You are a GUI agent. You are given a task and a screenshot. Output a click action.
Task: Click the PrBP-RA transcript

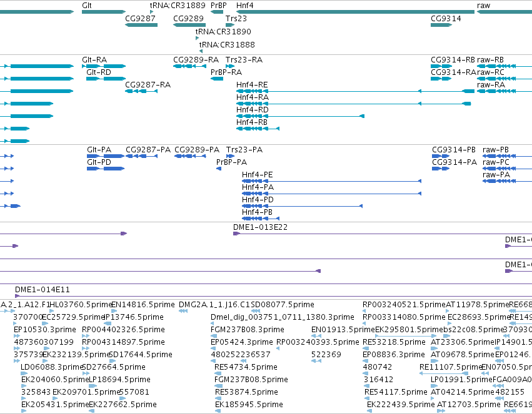point(217,79)
